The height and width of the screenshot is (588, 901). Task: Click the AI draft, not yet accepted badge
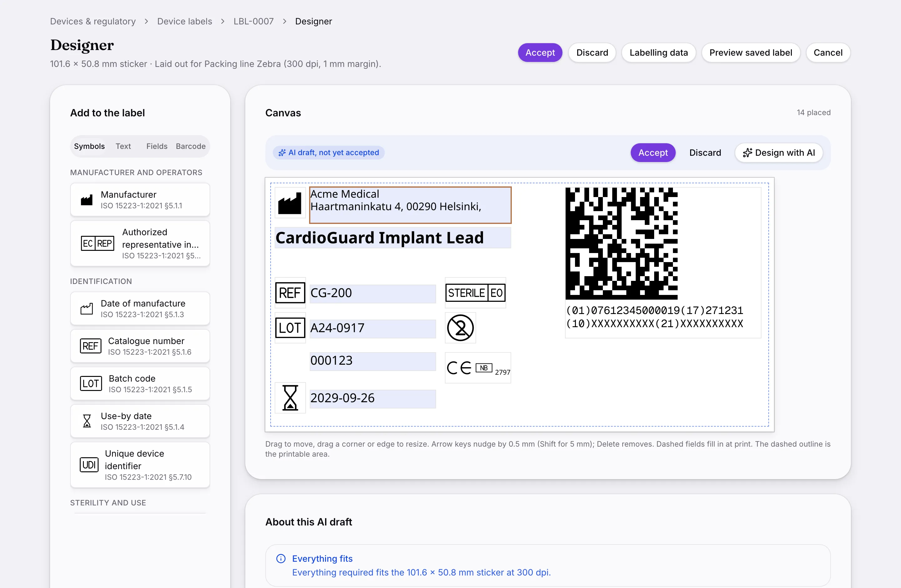(328, 153)
